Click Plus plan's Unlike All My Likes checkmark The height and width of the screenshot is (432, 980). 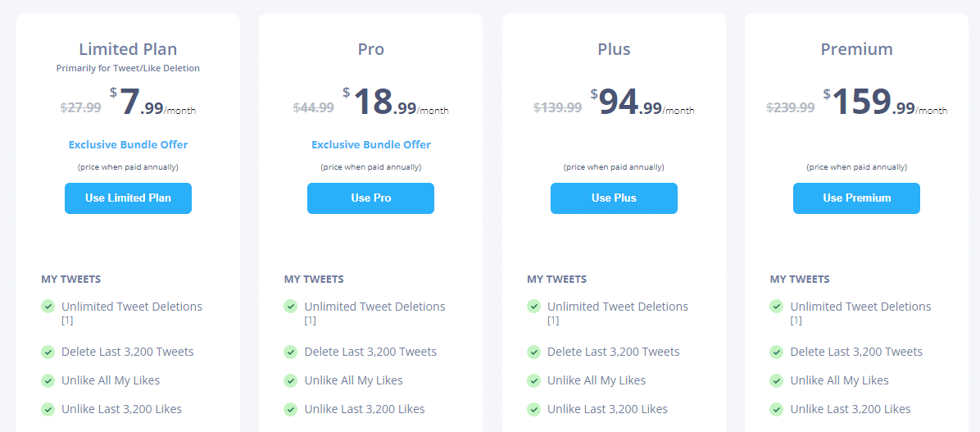pos(533,380)
